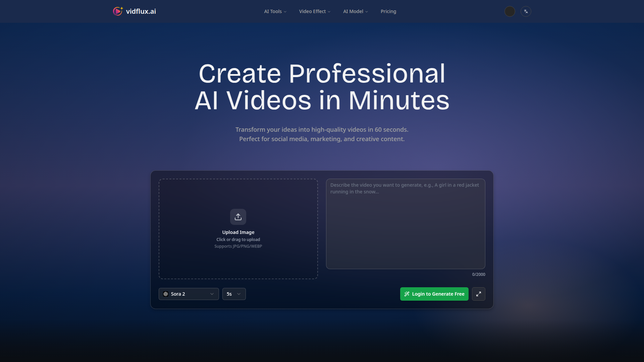Click the magic wand icon on generate button
644x362 pixels.
pos(407,294)
